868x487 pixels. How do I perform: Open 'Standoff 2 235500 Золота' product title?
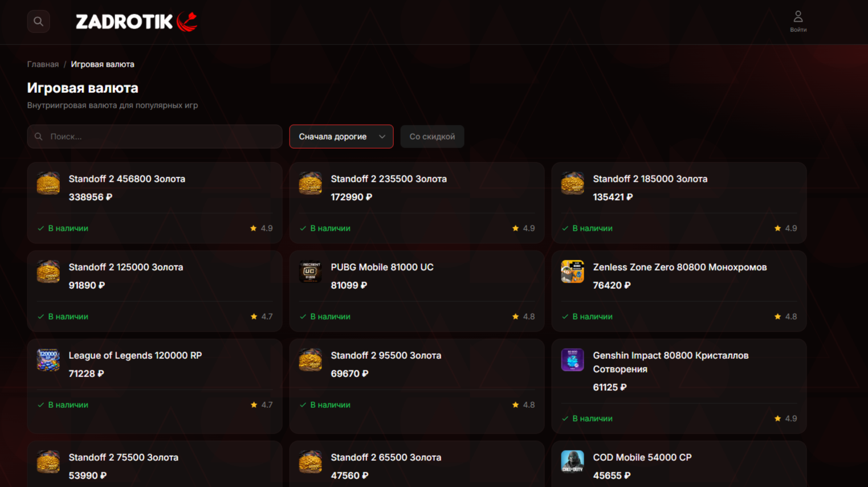389,179
